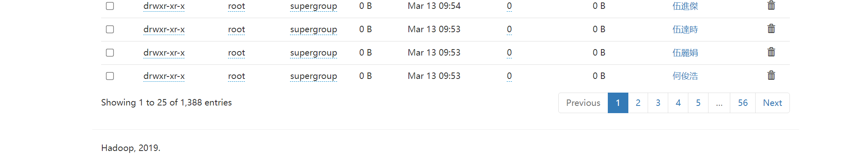Navigate to page 5
Image resolution: width=868 pixels, height=155 pixels.
point(698,103)
